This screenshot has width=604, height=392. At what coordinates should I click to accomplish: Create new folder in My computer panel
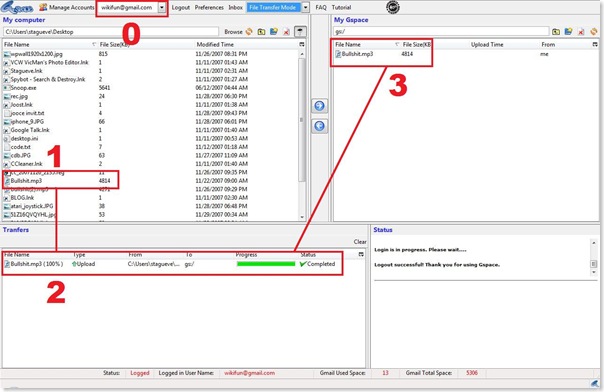[x=274, y=32]
